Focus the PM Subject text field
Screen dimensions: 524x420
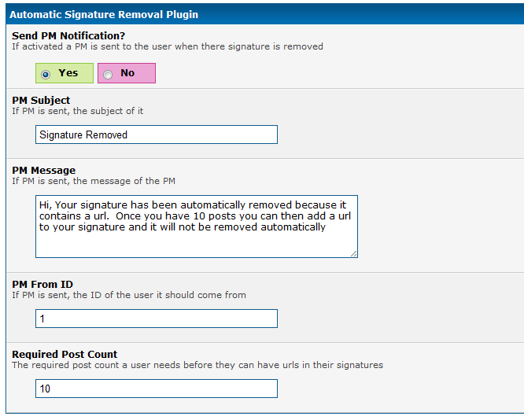(x=157, y=134)
